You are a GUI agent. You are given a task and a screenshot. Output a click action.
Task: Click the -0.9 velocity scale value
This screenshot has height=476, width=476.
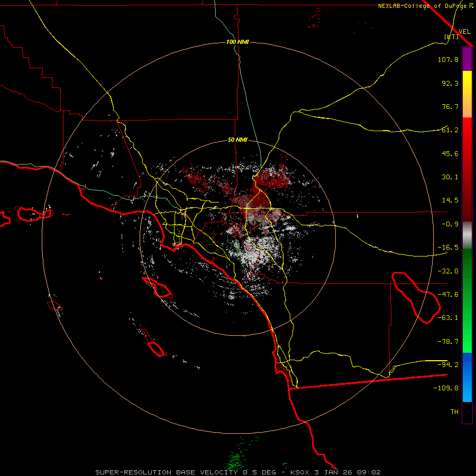[x=450, y=224]
